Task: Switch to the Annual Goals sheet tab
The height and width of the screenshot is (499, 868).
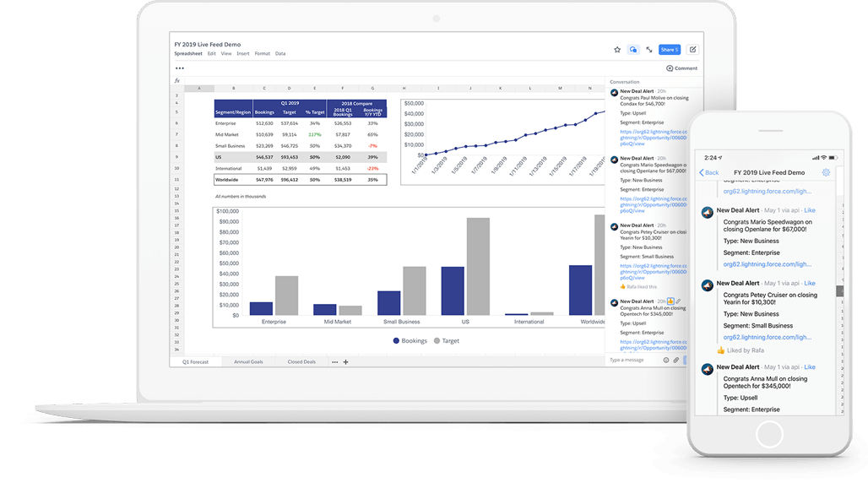Action: [248, 361]
